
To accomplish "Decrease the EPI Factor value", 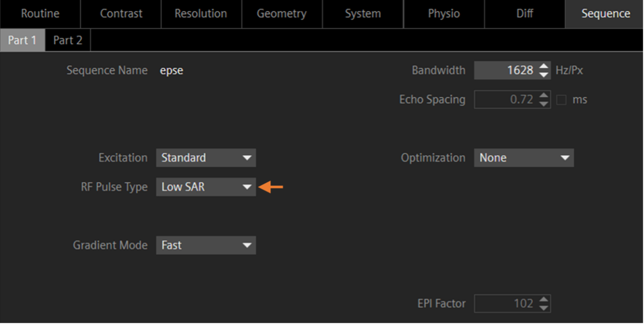I will [544, 308].
